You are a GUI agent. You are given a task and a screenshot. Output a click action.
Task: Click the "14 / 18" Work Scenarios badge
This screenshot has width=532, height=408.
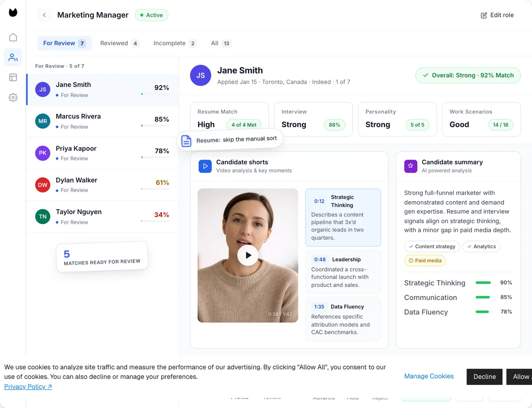pyautogui.click(x=501, y=125)
